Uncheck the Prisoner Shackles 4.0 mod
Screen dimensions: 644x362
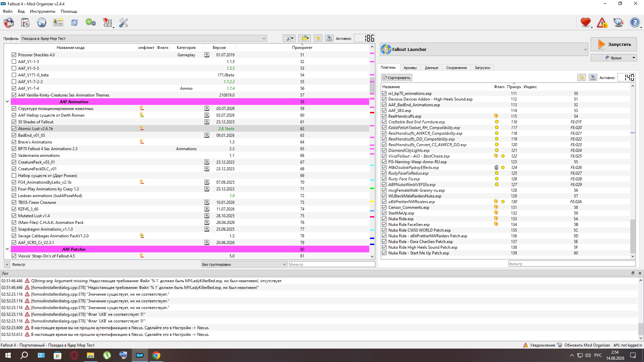[x=14, y=55]
